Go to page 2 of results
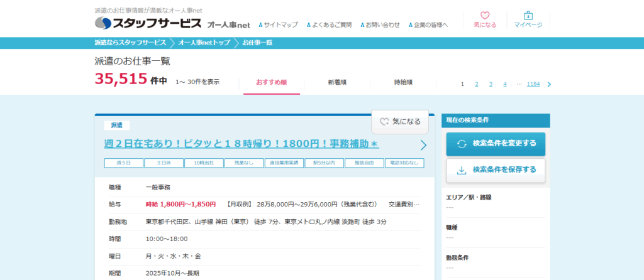This screenshot has height=280, width=644. (x=477, y=84)
